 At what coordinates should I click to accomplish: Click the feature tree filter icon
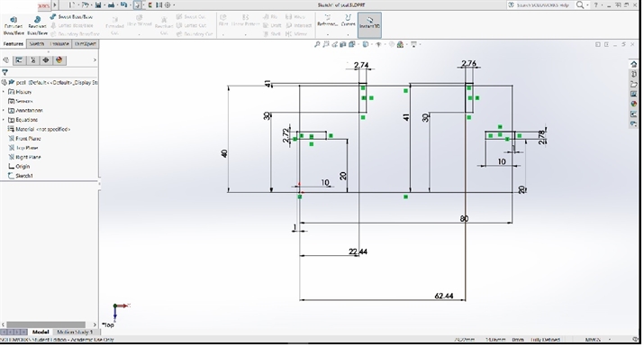click(5, 72)
